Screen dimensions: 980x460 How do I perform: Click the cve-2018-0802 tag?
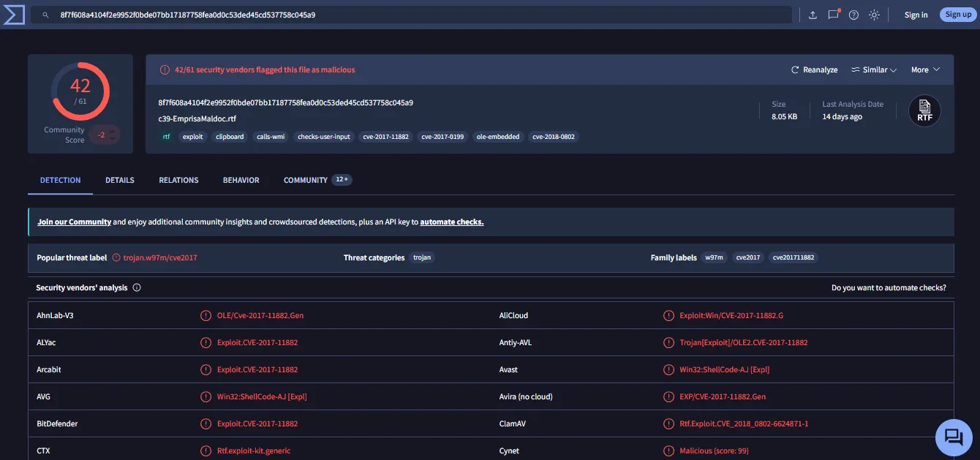point(554,137)
